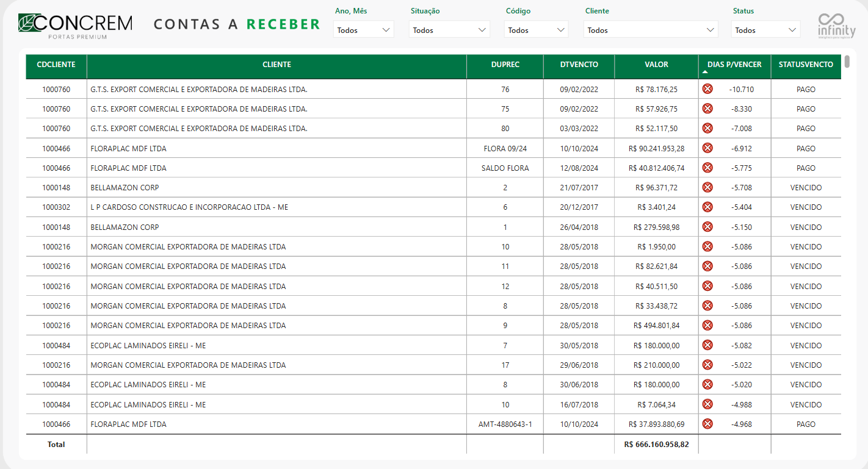Viewport: 868px width, 469px height.
Task: Expand the Status filter dropdown
Action: pyautogui.click(x=766, y=29)
